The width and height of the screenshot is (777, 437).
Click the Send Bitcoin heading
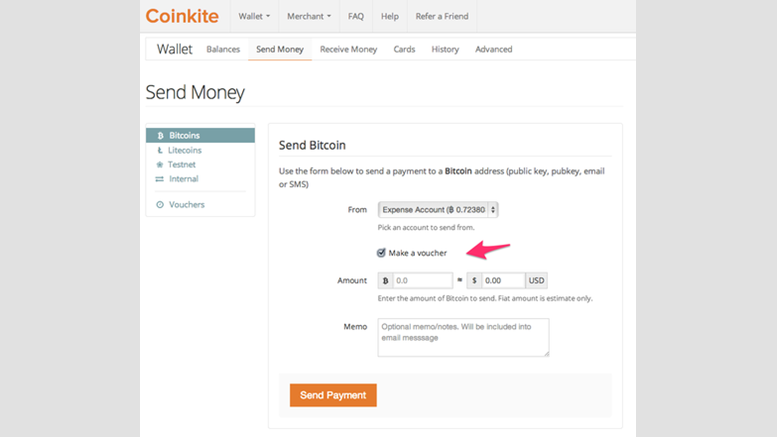(x=312, y=145)
